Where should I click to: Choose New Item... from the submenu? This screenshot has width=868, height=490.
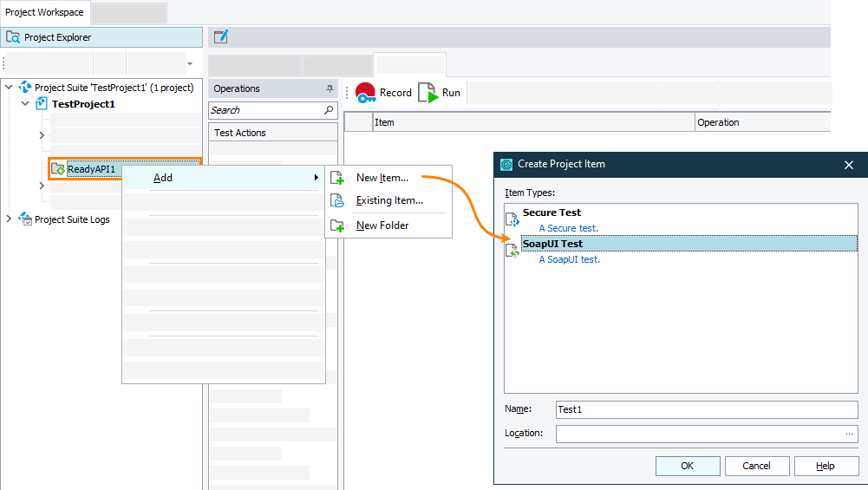point(382,178)
